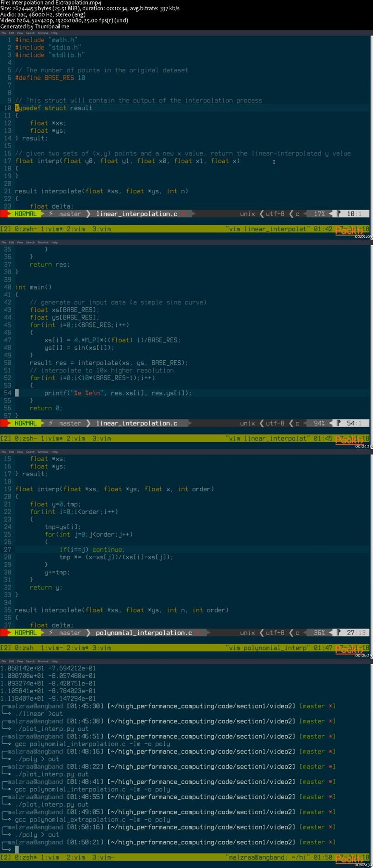Click the return 0; line
The height and width of the screenshot is (868, 373).
tap(46, 409)
